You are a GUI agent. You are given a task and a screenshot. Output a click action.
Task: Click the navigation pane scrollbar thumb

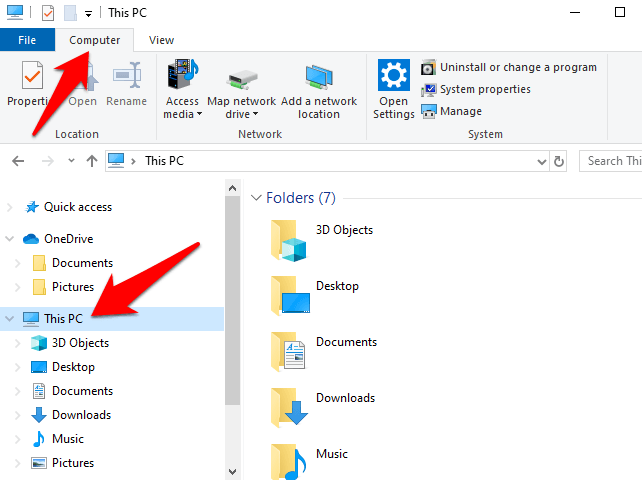(233, 301)
